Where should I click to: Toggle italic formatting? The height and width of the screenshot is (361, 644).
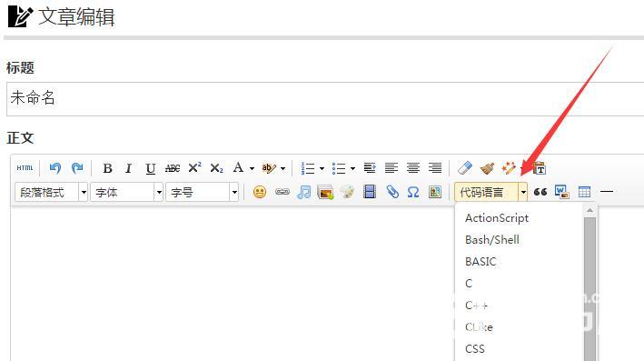pos(129,168)
